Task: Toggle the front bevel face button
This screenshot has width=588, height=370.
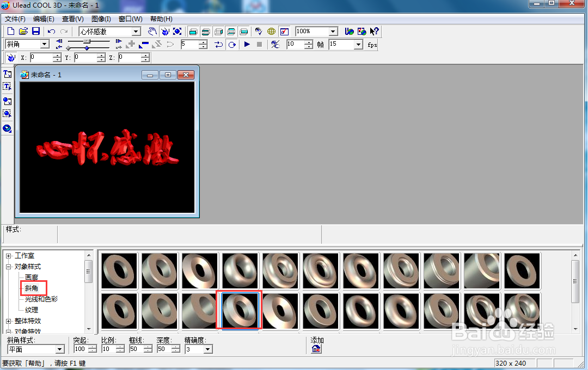Action: click(x=205, y=32)
